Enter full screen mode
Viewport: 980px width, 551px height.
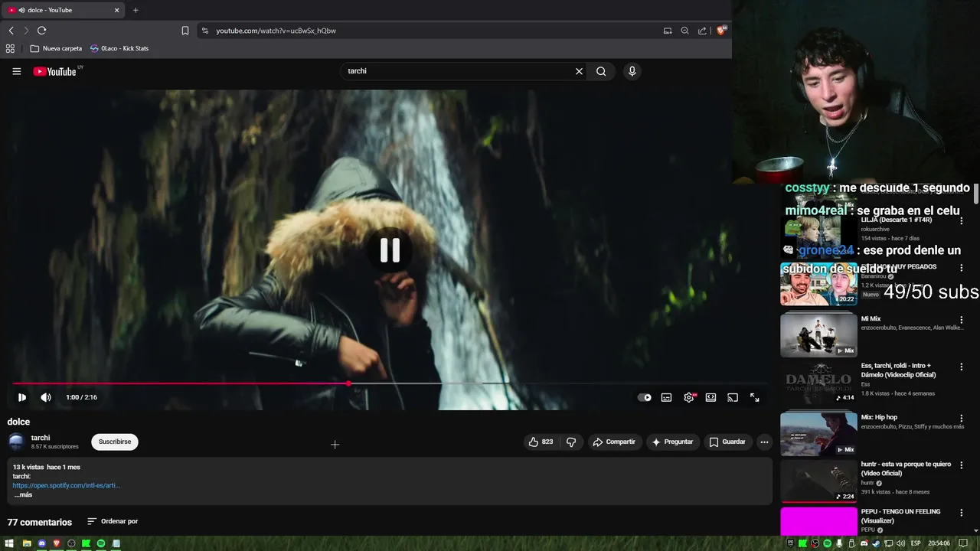[x=754, y=397]
